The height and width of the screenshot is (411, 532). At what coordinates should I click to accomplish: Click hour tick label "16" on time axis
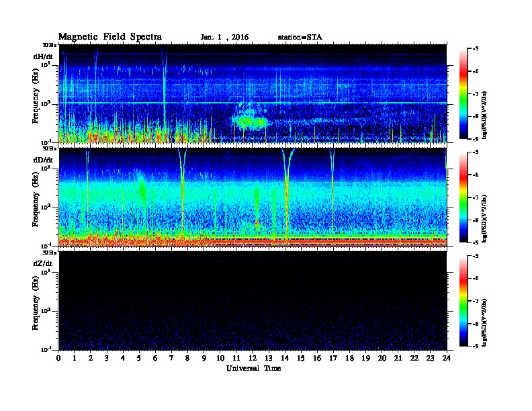[x=317, y=358]
